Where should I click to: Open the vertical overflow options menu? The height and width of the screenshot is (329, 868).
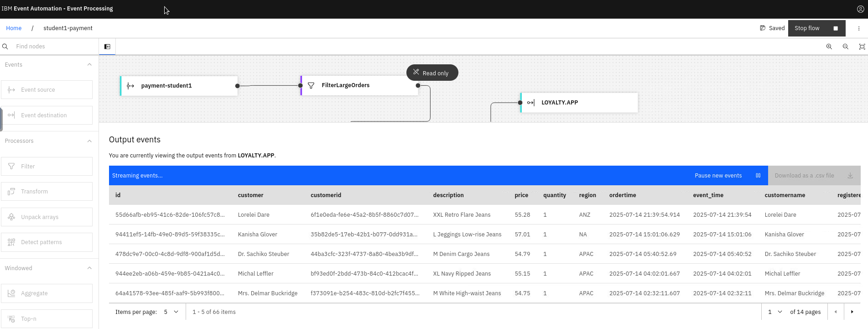tap(858, 28)
